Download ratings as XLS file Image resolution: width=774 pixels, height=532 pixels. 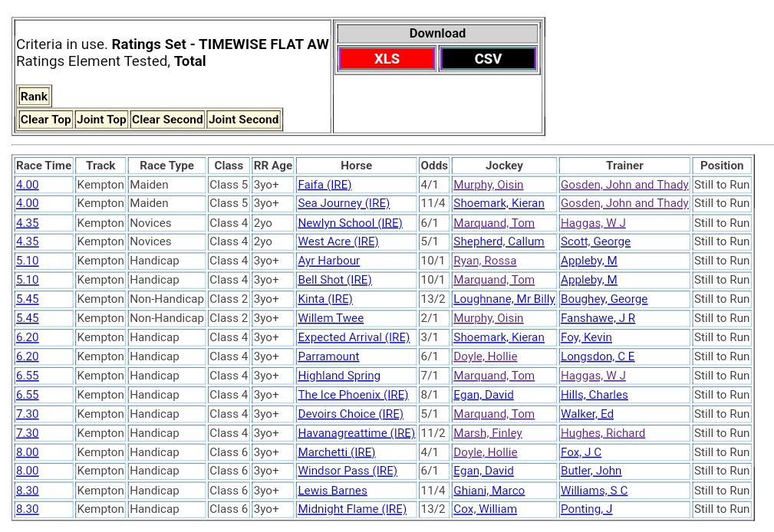point(387,59)
